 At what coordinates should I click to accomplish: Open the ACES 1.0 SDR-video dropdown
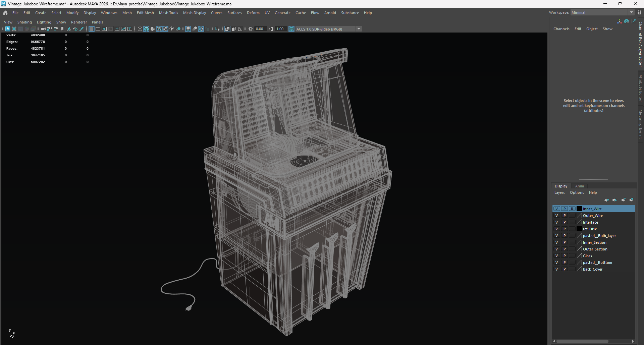pyautogui.click(x=359, y=29)
